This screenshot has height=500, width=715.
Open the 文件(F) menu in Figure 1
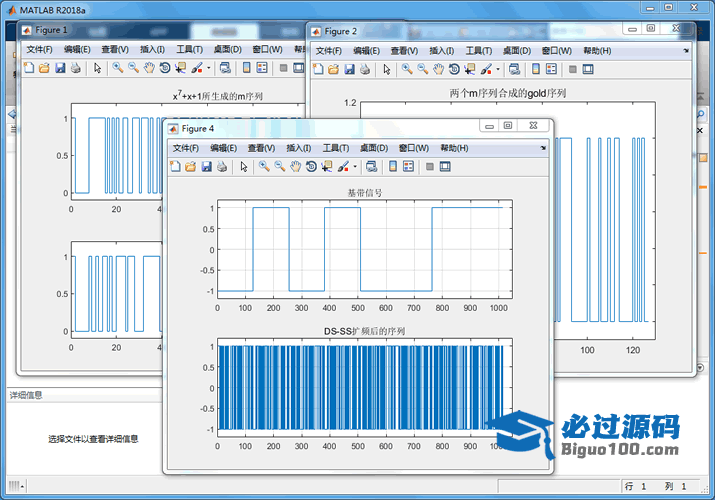[x=40, y=49]
